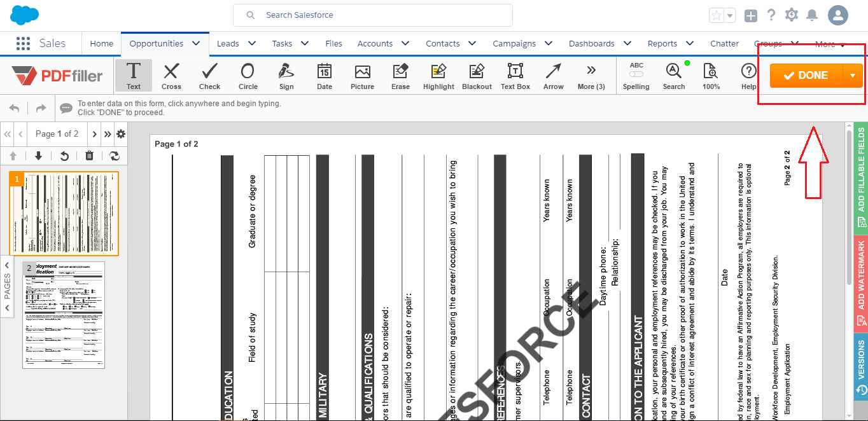Select the Text tool

point(134,75)
